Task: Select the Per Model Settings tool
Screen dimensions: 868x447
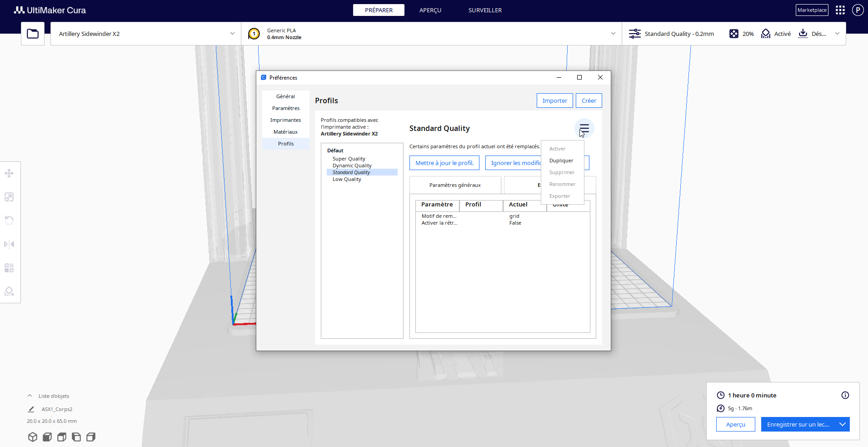Action: tap(9, 268)
